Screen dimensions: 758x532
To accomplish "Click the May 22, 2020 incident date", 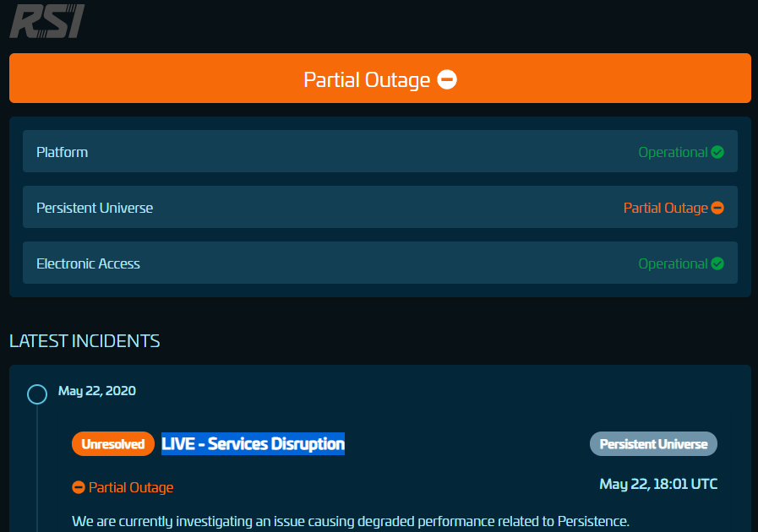I will (x=97, y=390).
